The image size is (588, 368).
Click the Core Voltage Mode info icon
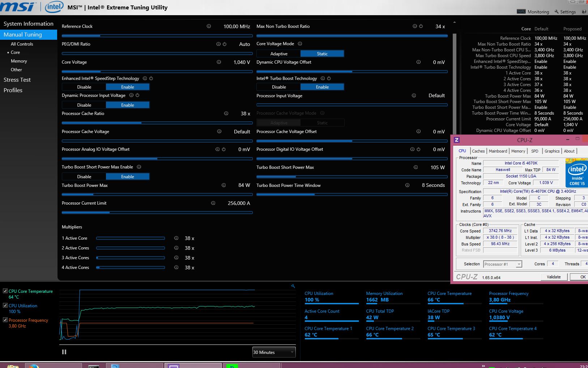pos(300,43)
